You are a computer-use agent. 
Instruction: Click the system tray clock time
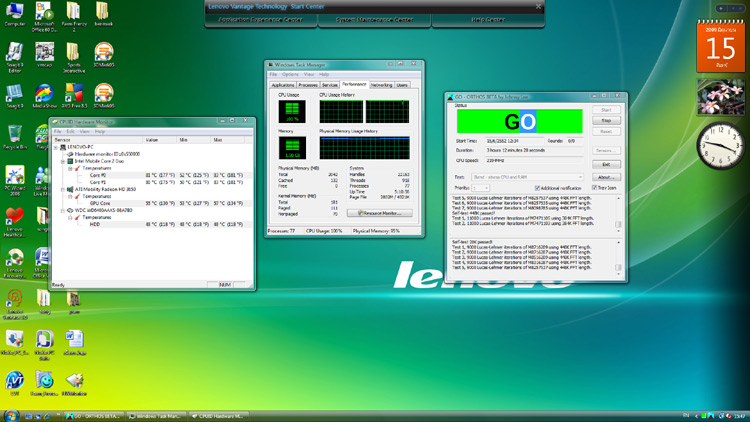click(740, 416)
